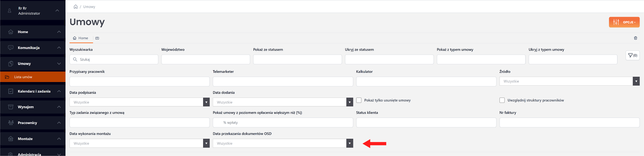Click the Umowy breadcrumb link
This screenshot has width=644, height=156.
89,7
